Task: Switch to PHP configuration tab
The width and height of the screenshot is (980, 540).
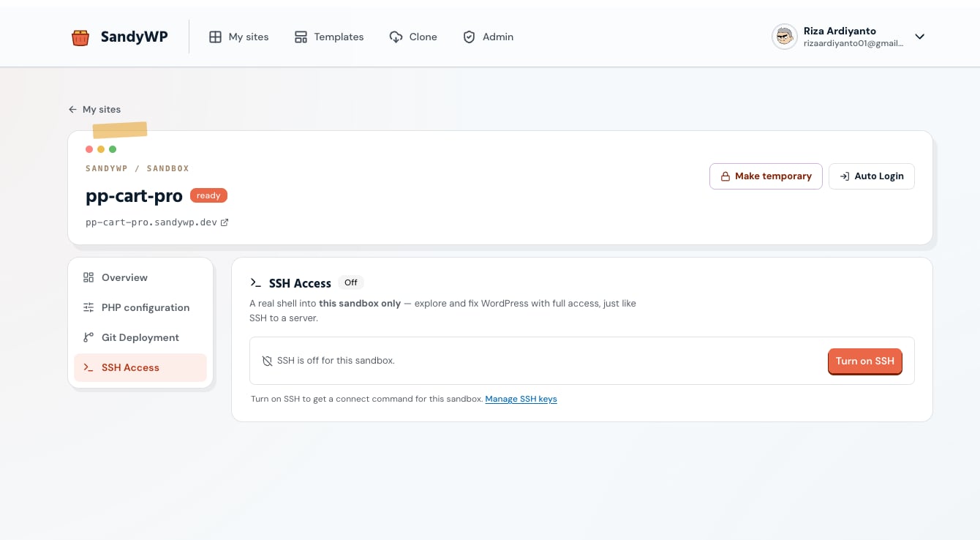Action: tap(140, 307)
